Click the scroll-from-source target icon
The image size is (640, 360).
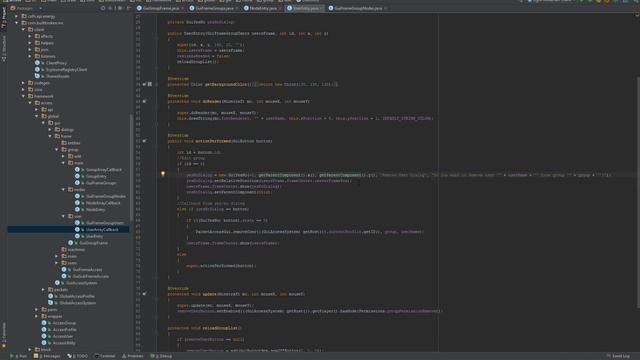coord(103,8)
